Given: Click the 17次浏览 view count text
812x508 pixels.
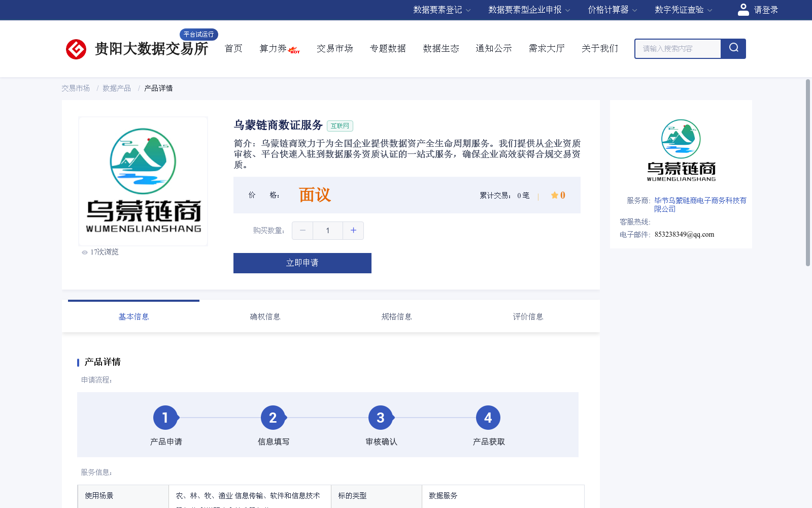Looking at the screenshot, I should point(105,252).
